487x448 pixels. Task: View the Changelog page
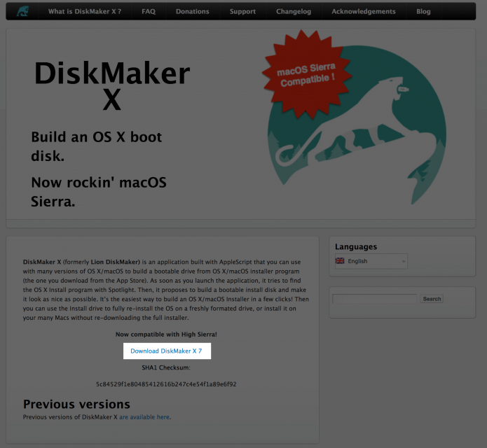(294, 11)
